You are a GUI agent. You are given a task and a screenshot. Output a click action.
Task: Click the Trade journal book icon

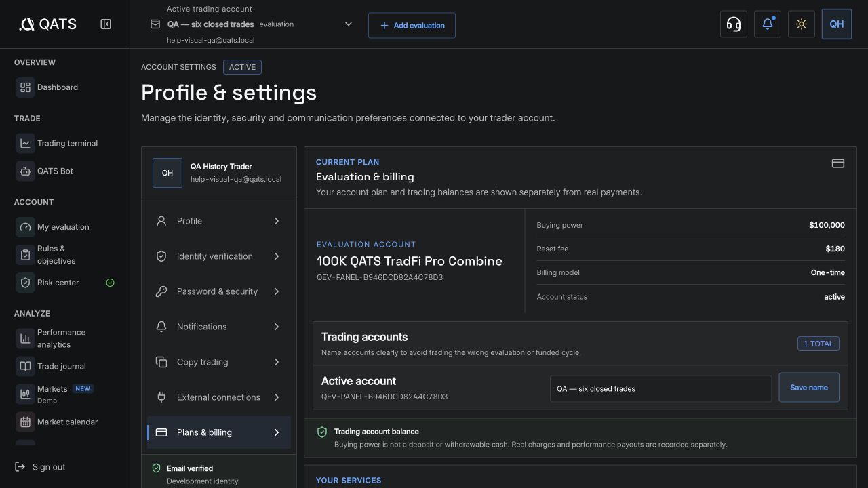click(25, 366)
